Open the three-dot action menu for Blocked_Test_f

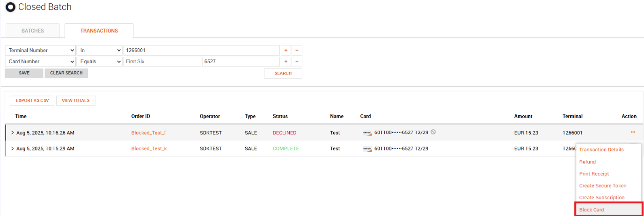633,133
